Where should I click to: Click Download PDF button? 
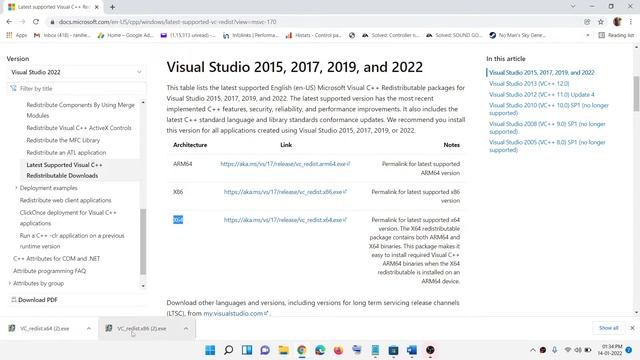(x=34, y=300)
